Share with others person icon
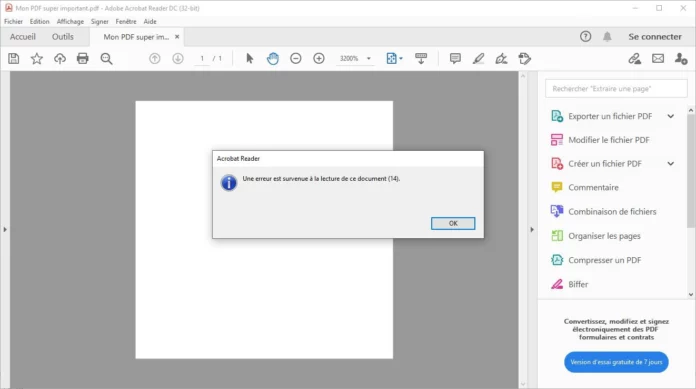The height and width of the screenshot is (389, 696). tap(681, 59)
